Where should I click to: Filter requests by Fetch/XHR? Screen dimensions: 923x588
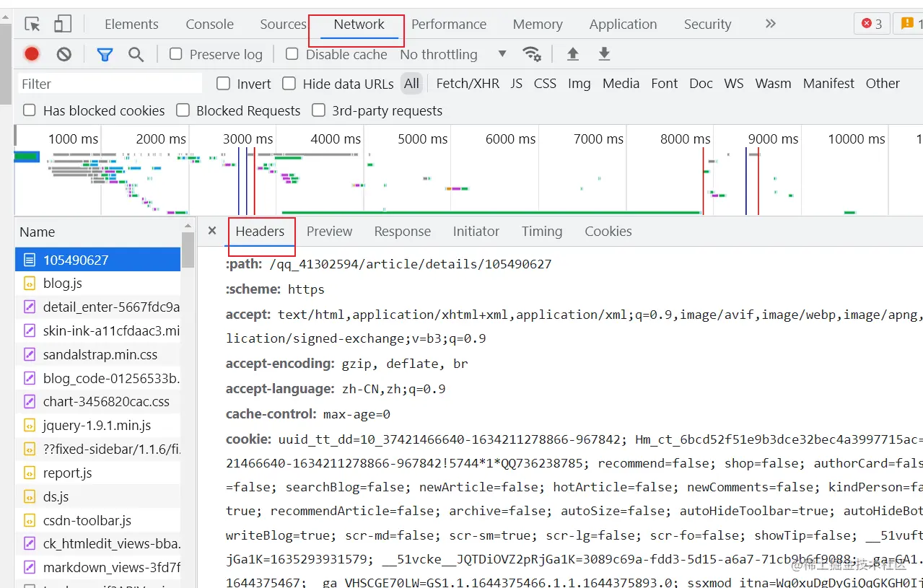click(x=468, y=84)
